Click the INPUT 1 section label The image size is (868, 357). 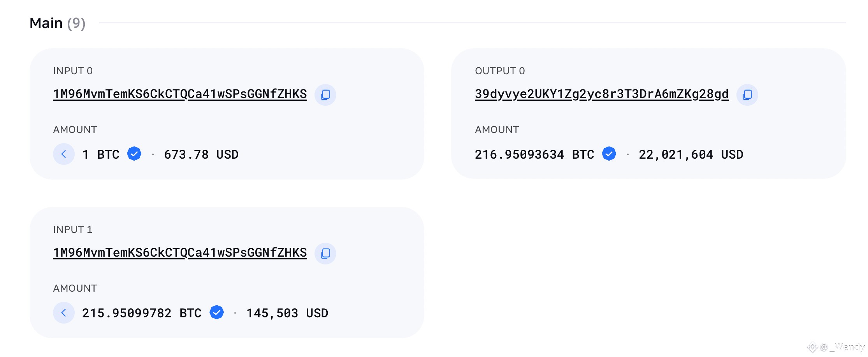(73, 229)
